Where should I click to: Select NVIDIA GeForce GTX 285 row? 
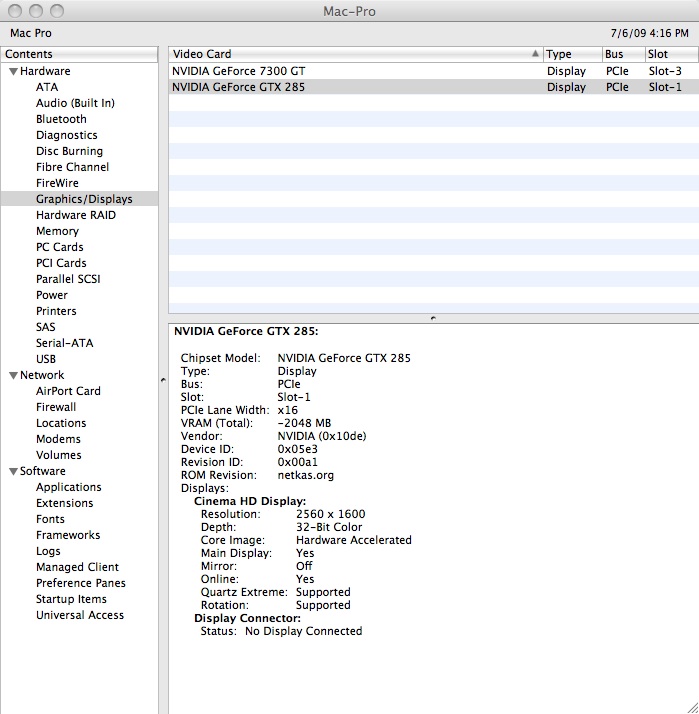coord(434,87)
